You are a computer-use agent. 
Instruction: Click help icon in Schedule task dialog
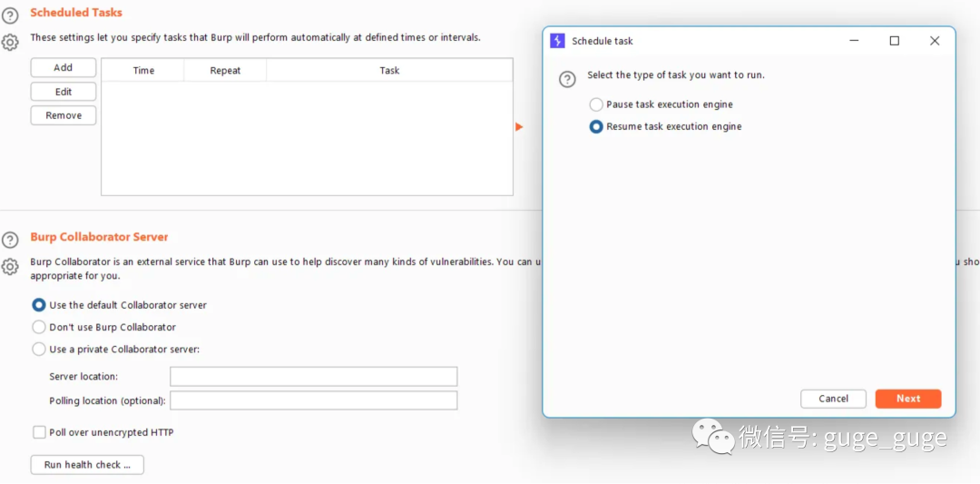pyautogui.click(x=567, y=79)
